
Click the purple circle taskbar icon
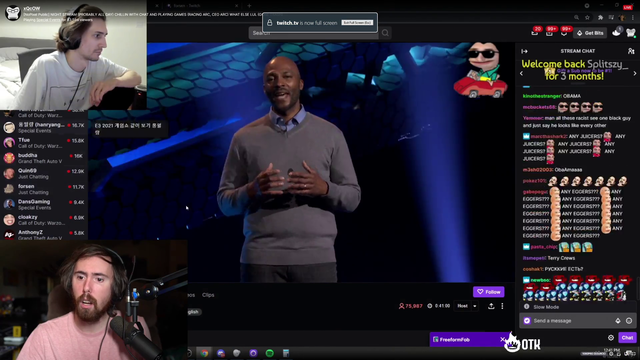(253, 353)
